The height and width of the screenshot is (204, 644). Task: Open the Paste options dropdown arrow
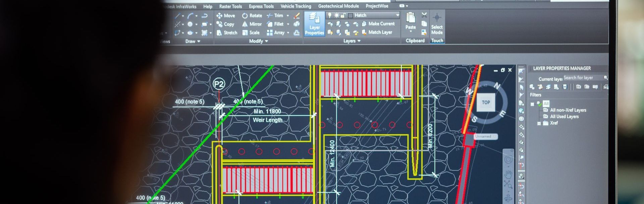tap(411, 32)
